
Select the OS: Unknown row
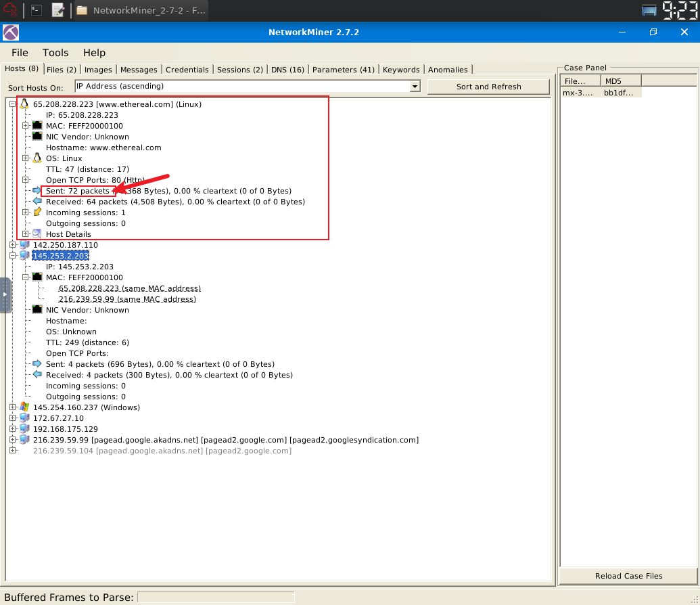(71, 332)
